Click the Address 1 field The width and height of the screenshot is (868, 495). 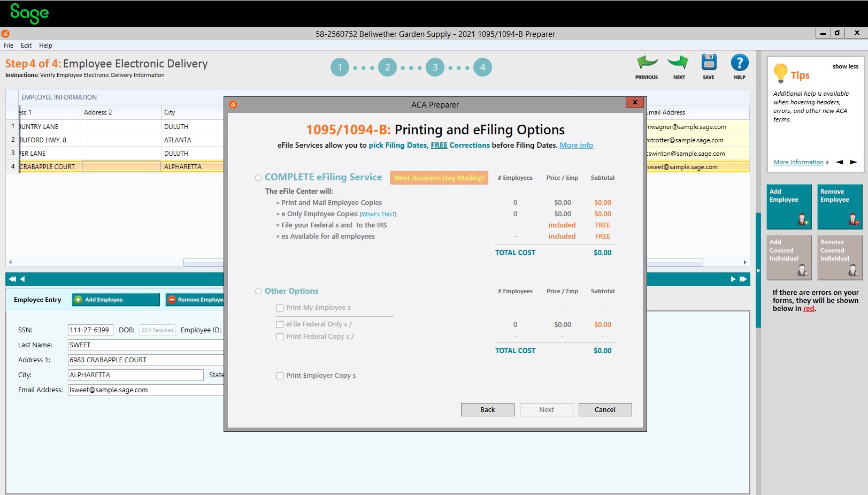[145, 360]
